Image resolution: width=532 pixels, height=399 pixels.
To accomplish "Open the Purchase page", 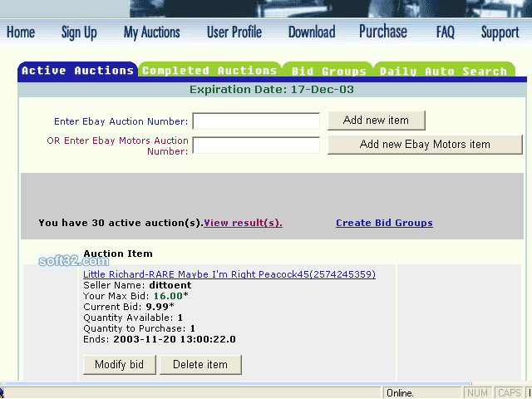I will point(383,32).
